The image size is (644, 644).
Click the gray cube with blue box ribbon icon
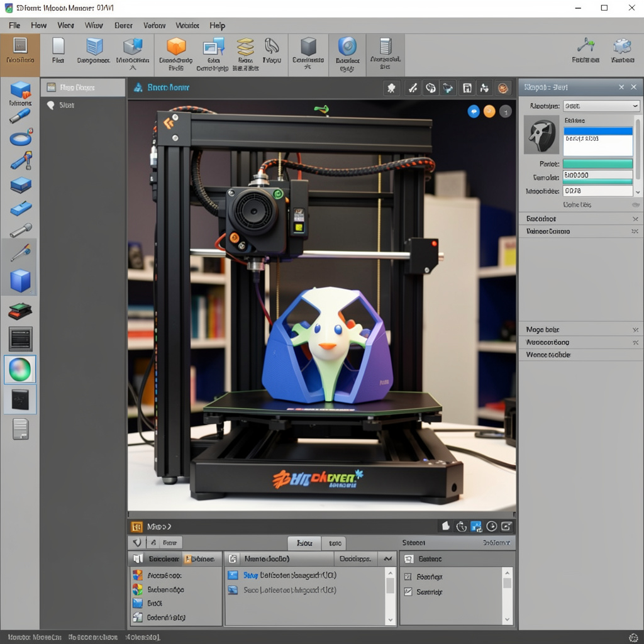coord(133,46)
